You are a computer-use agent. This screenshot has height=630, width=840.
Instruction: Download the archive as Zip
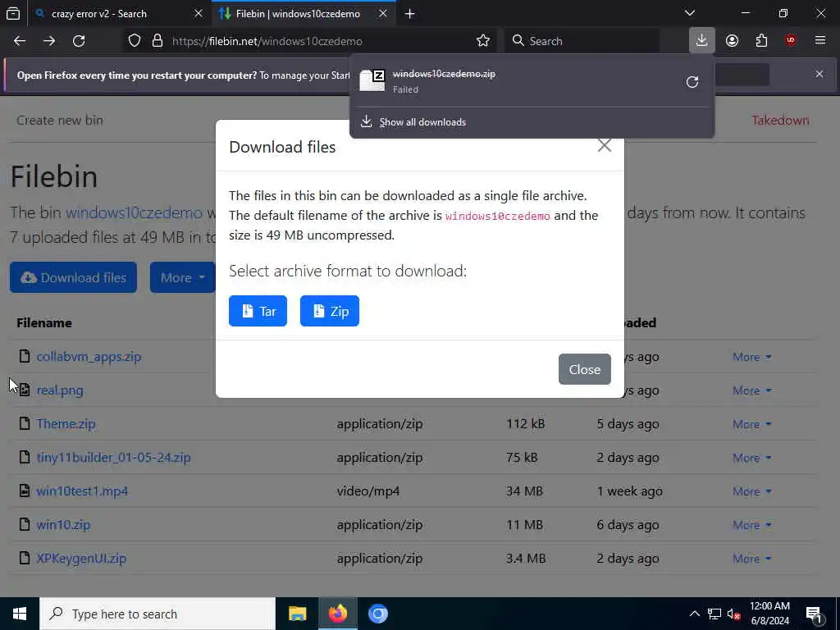(x=330, y=311)
